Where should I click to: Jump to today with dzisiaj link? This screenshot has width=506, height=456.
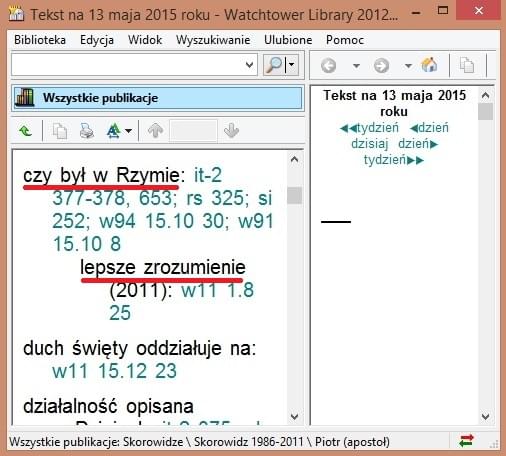[x=370, y=144]
